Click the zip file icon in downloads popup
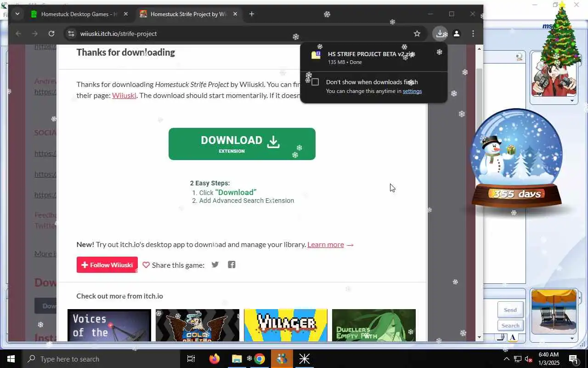588x368 pixels. 316,55
